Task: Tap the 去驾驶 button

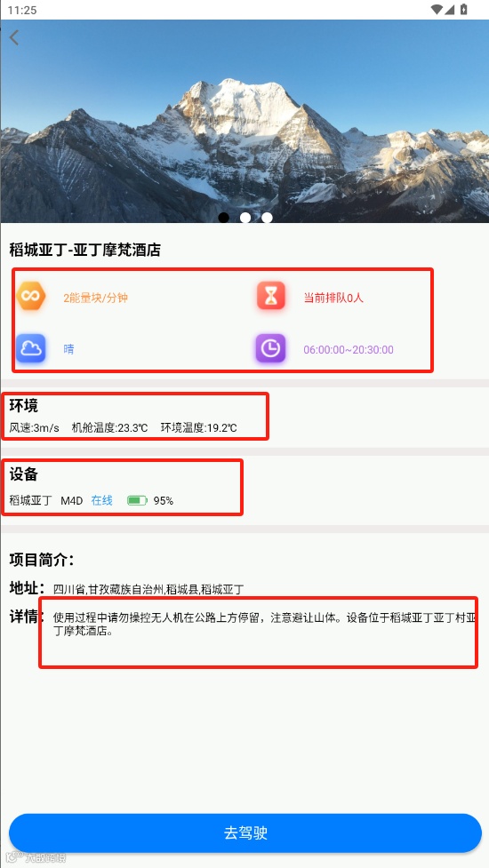Action: [245, 832]
